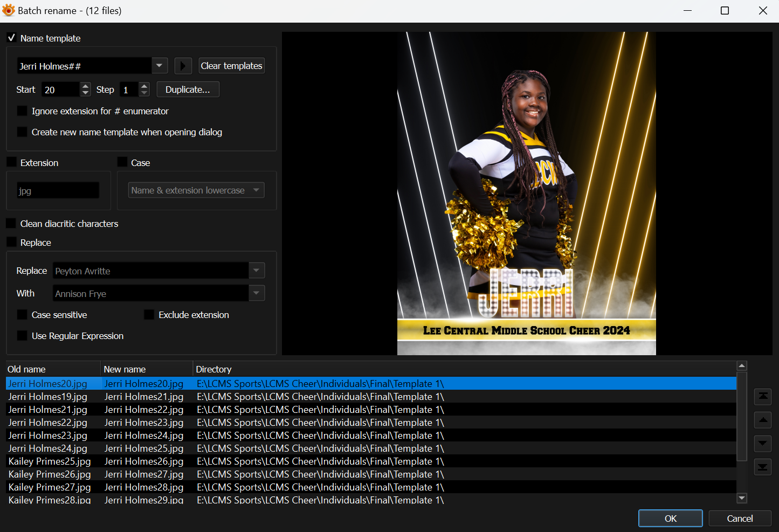
Task: Select the Kailey Primes25.jpg row
Action: [50, 461]
